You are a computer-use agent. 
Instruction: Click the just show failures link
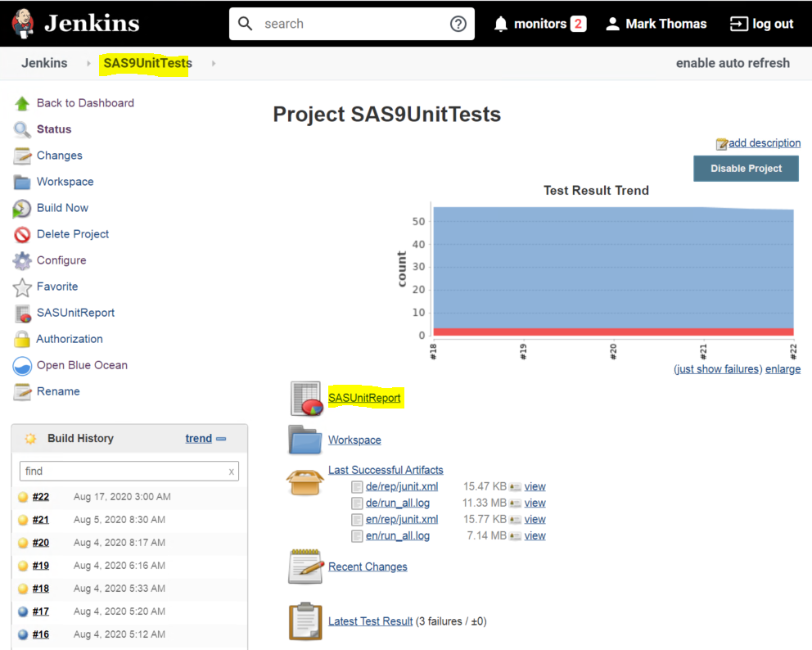pos(717,368)
